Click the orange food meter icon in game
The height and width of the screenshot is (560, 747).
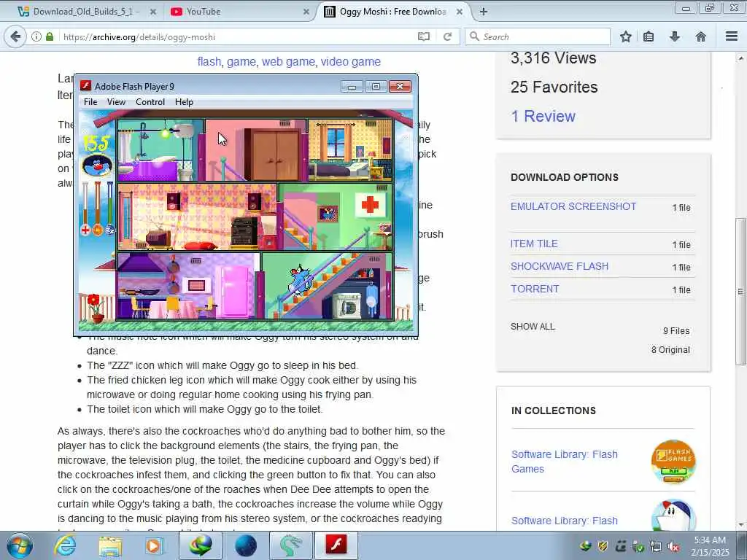point(98,230)
